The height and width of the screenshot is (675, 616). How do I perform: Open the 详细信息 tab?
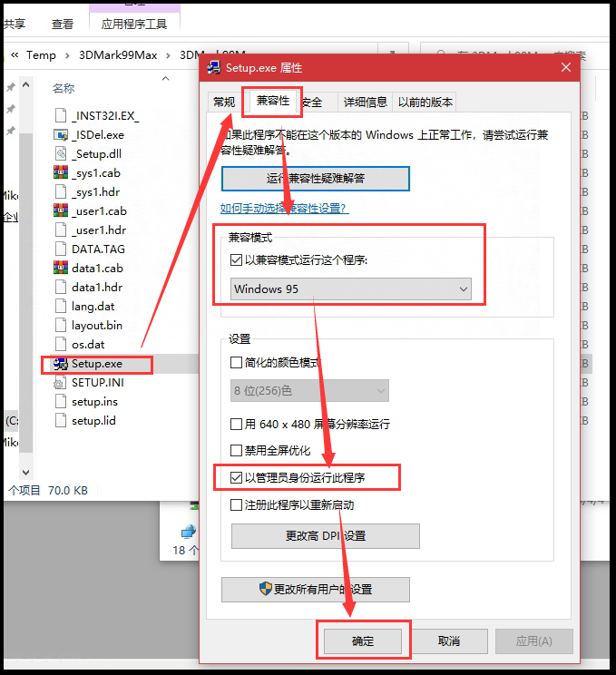coord(366,103)
